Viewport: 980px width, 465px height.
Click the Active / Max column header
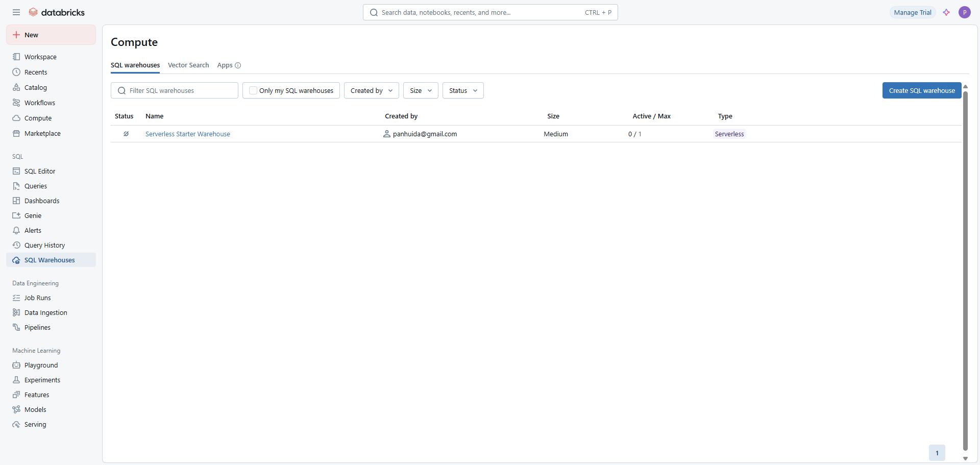point(652,116)
